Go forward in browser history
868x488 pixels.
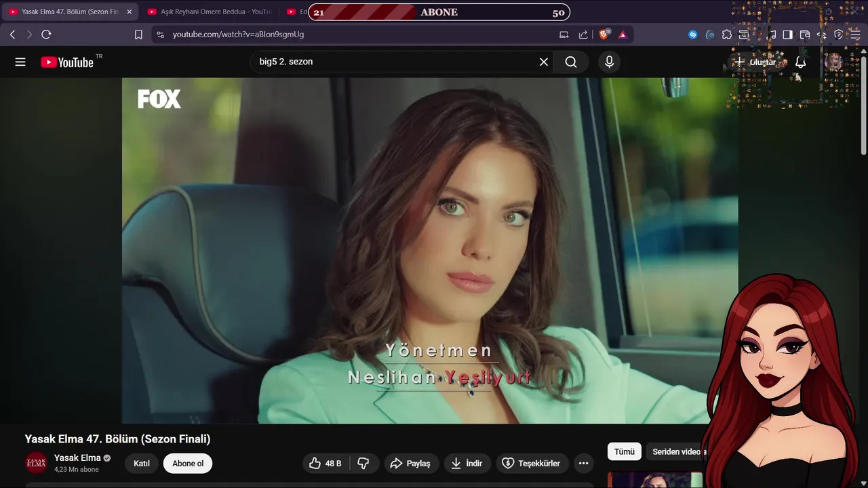point(29,34)
